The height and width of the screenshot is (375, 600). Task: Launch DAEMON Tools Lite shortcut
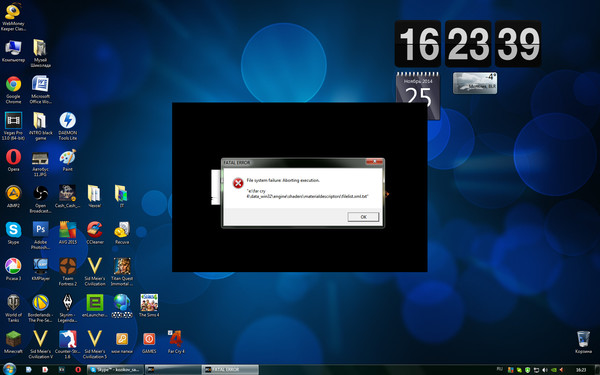68,126
